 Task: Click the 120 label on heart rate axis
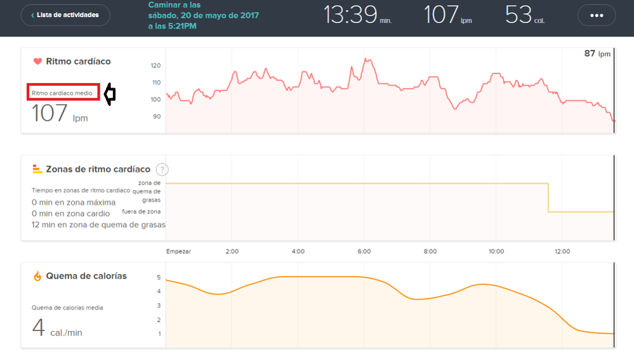pos(155,65)
